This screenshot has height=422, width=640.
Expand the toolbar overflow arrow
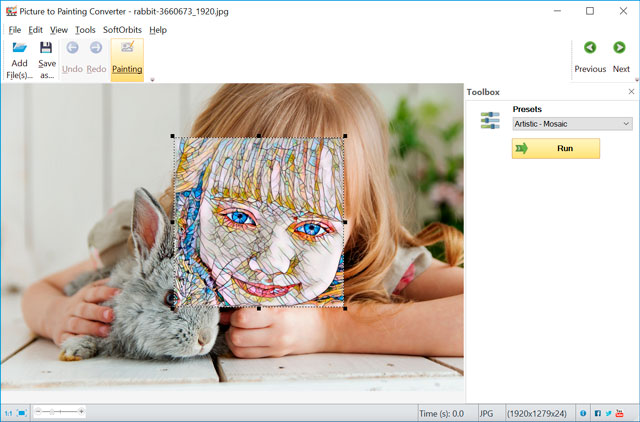coord(152,79)
